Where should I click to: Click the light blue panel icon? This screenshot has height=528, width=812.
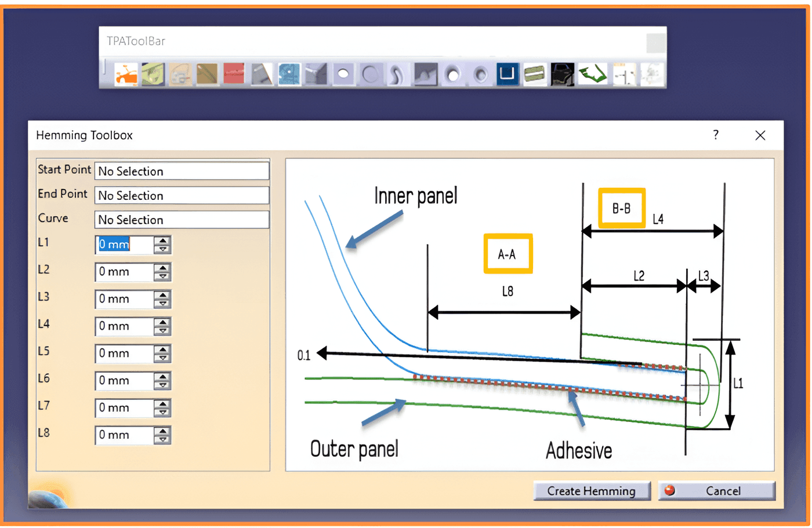click(x=289, y=74)
